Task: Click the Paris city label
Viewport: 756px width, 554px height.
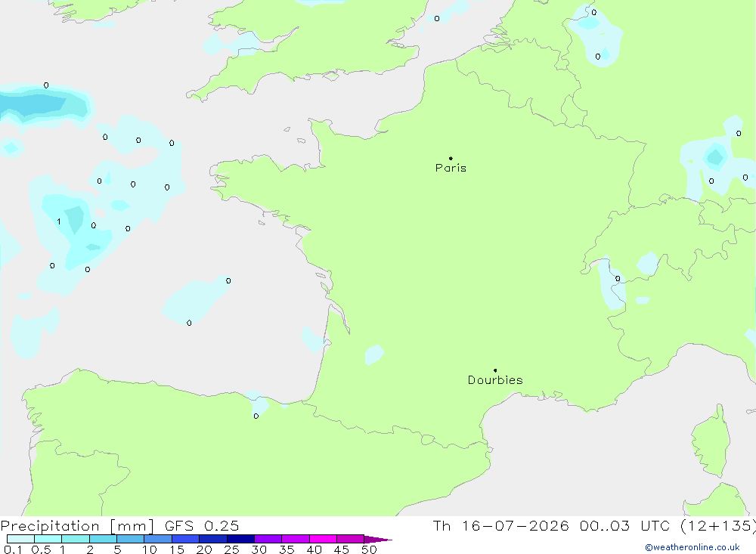Action: (x=451, y=168)
